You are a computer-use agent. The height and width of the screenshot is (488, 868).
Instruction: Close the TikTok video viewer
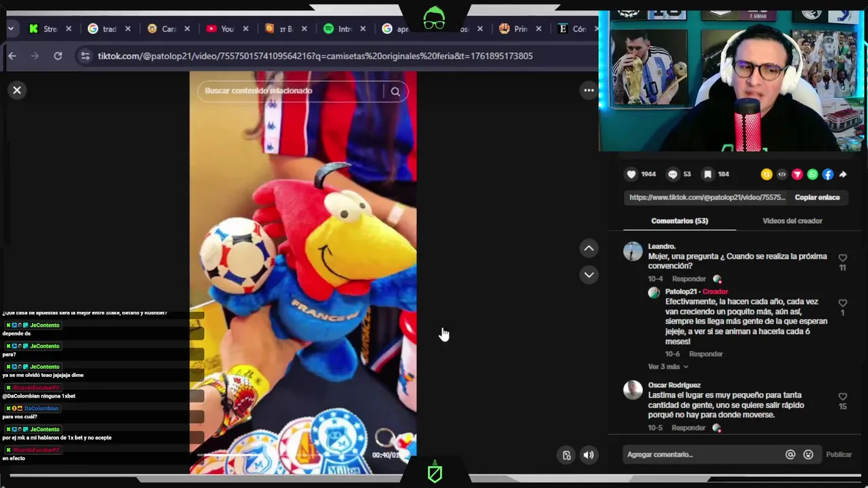point(17,90)
